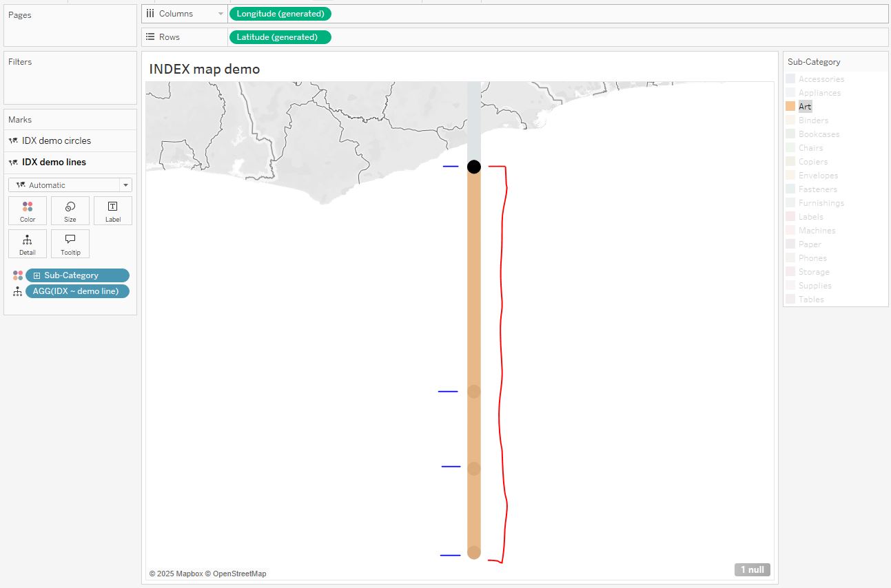Select the Art legend color swatch
891x588 pixels.
point(790,107)
